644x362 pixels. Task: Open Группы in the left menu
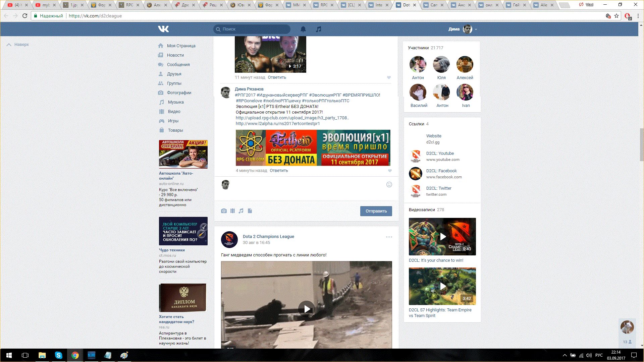tap(174, 83)
